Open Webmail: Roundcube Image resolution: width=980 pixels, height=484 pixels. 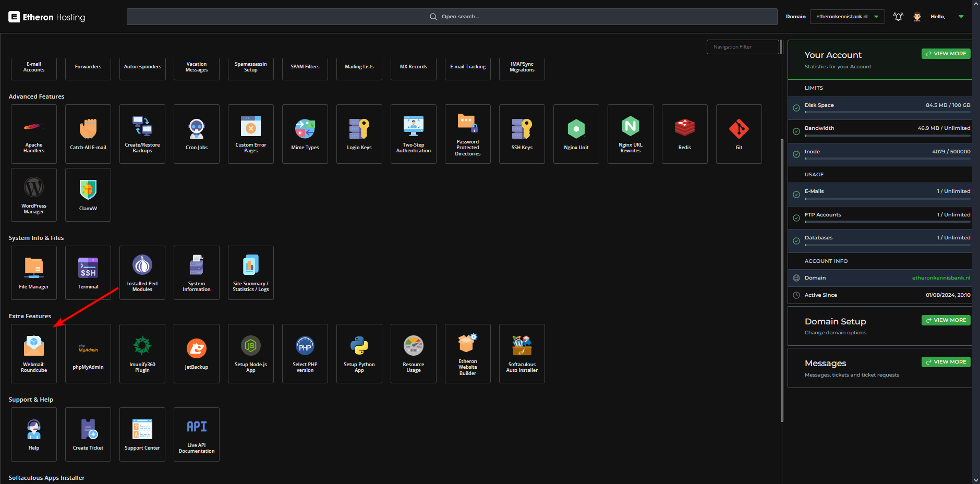34,353
